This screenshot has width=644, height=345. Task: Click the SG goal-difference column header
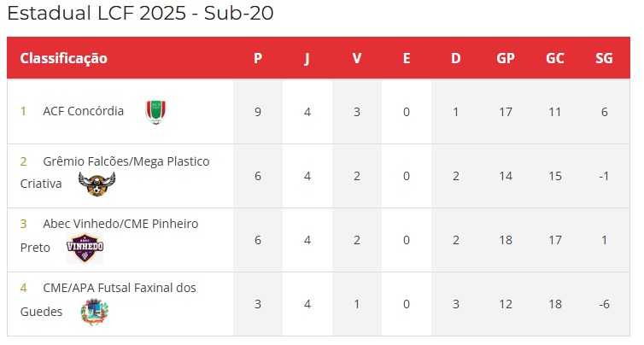(x=604, y=58)
